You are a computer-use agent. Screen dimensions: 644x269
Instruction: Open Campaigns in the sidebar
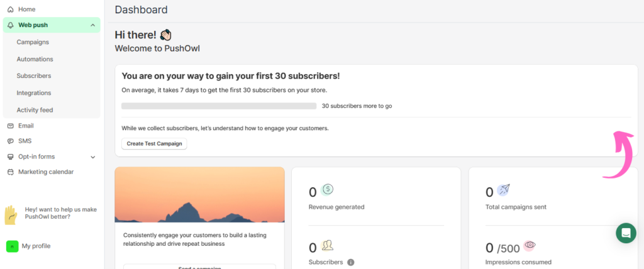[33, 42]
